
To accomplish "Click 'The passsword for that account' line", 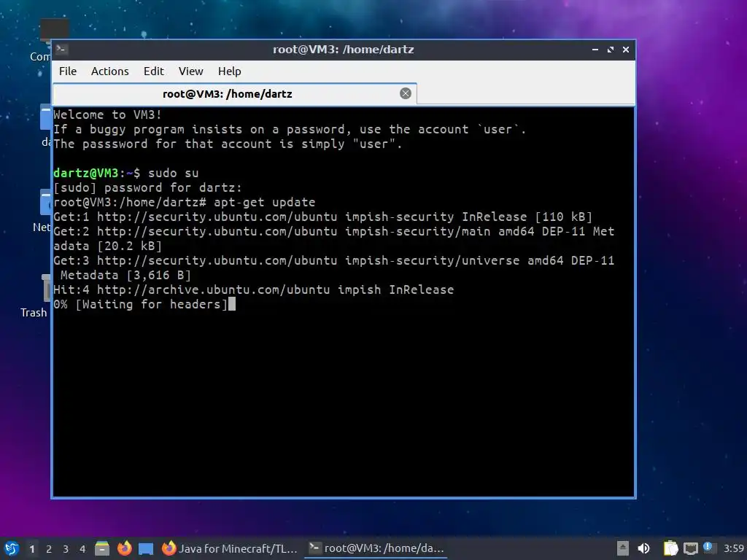I will (228, 144).
